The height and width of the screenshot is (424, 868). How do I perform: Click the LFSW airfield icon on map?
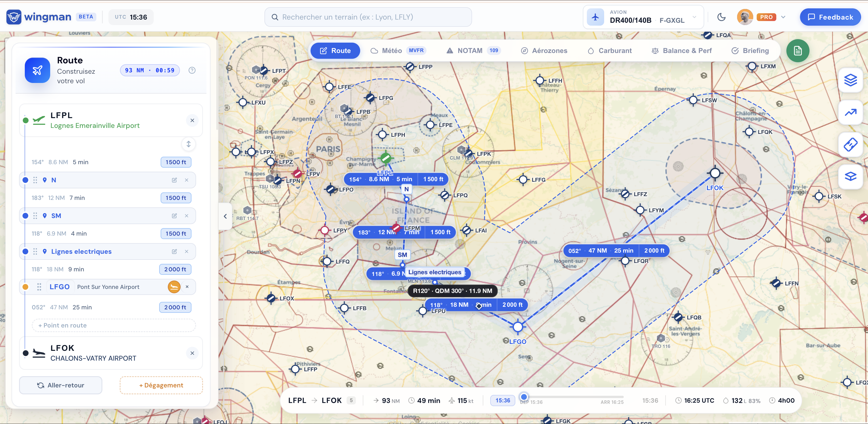(693, 100)
